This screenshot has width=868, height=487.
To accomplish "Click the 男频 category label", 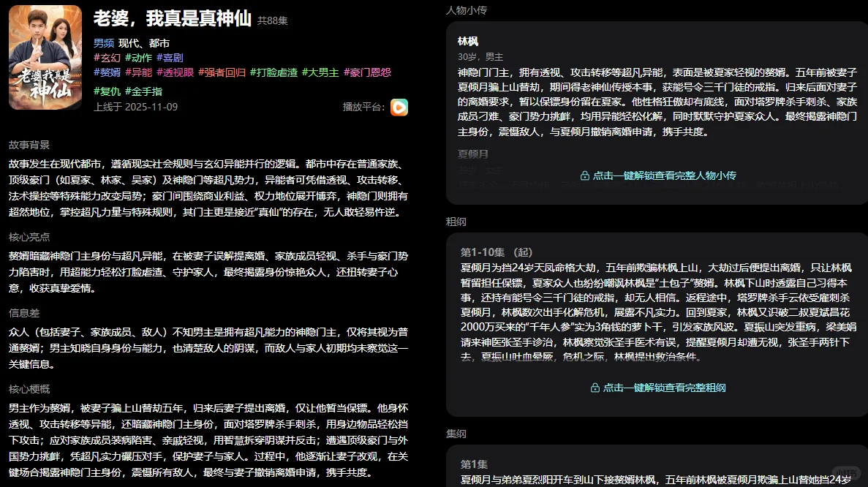I will pos(104,42).
